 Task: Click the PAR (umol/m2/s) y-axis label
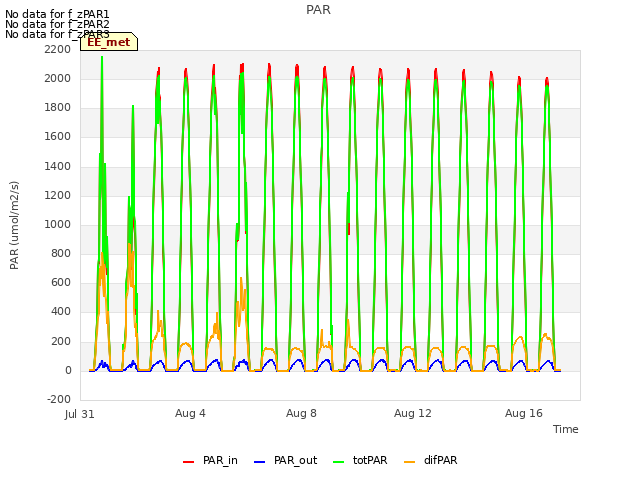click(x=14, y=225)
